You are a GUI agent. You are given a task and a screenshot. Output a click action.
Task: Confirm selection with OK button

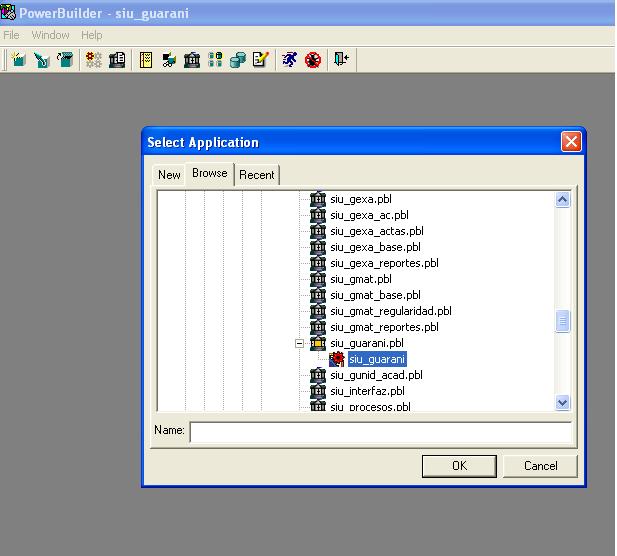coord(459,466)
